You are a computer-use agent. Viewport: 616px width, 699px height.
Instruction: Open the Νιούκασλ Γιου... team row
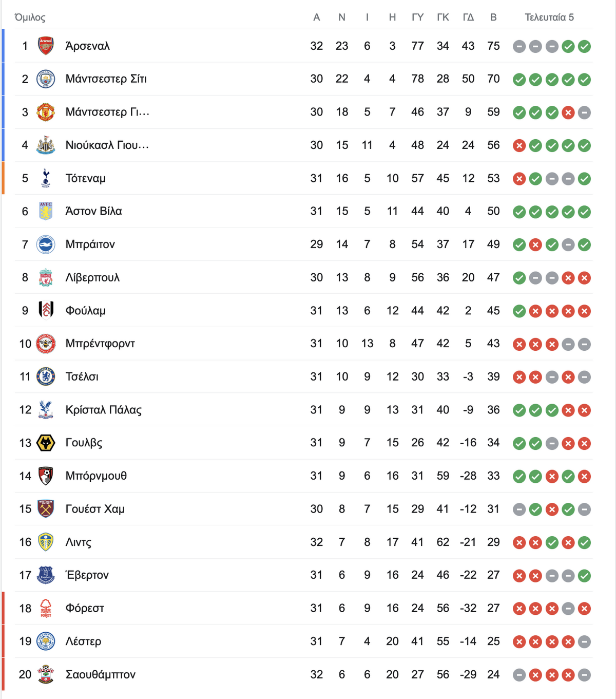point(297,145)
